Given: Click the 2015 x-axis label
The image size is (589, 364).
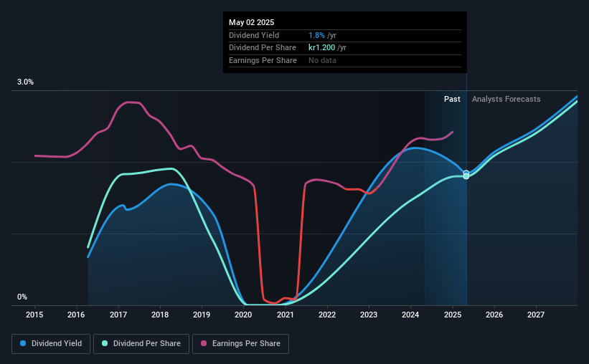Looking at the screenshot, I should pyautogui.click(x=34, y=315).
